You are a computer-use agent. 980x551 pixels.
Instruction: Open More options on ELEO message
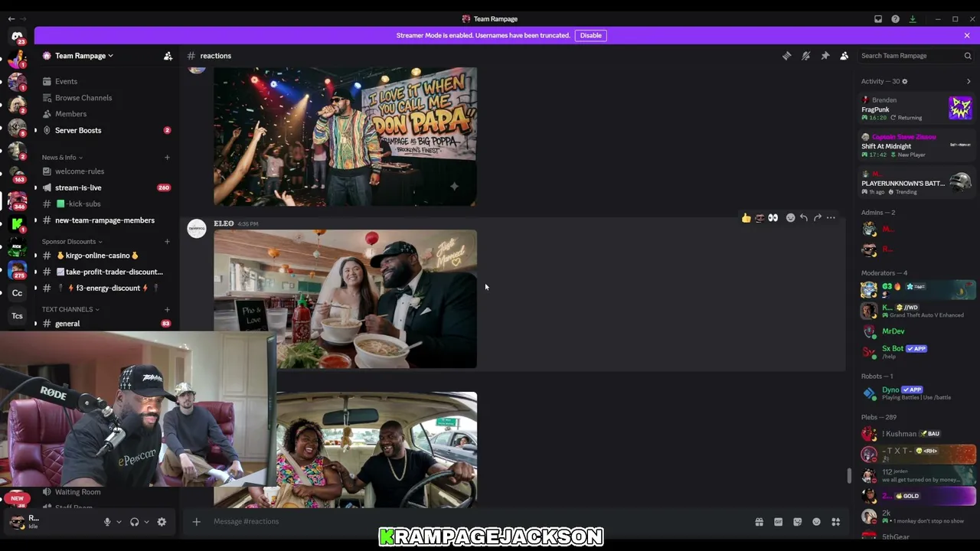[x=831, y=218]
